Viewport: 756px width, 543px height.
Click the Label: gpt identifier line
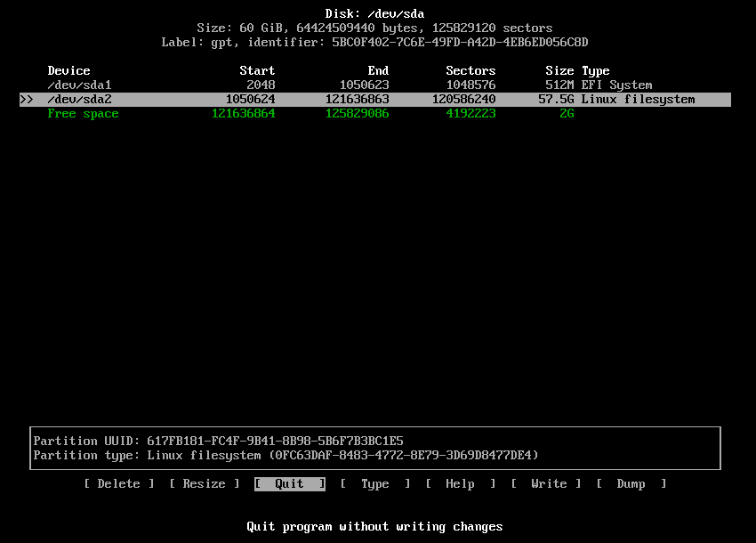pos(374,43)
